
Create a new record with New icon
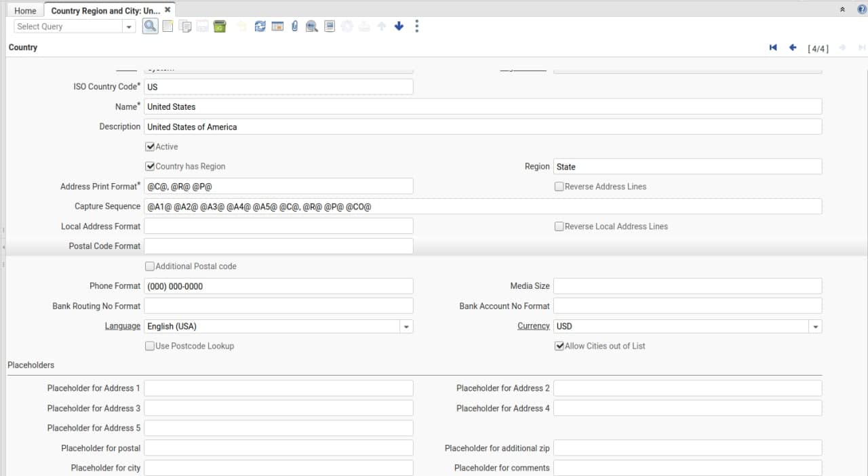coord(167,26)
